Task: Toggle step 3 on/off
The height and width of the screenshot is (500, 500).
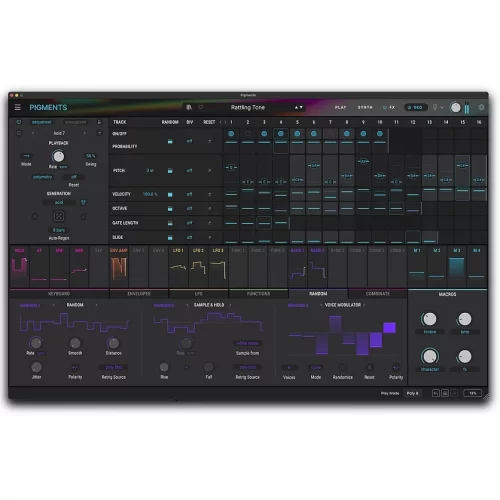Action: (264, 134)
